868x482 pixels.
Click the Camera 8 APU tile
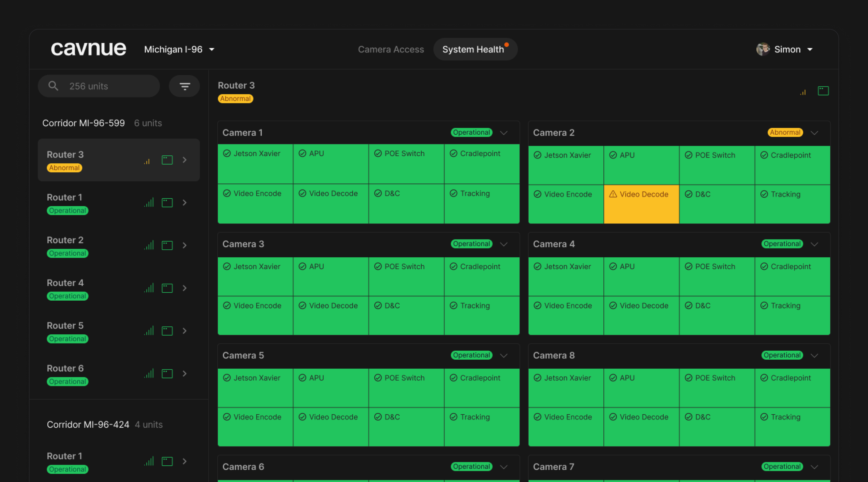(x=641, y=388)
